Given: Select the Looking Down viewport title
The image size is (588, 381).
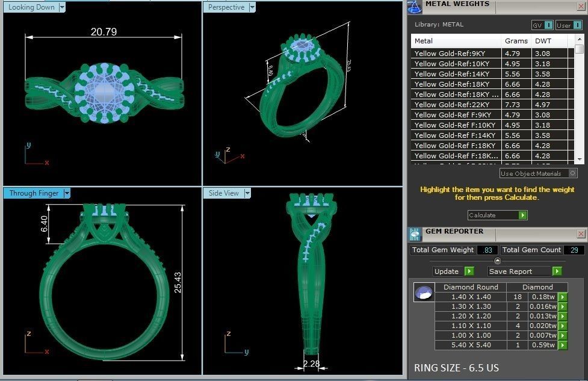Looking at the screenshot, I should 31,7.
